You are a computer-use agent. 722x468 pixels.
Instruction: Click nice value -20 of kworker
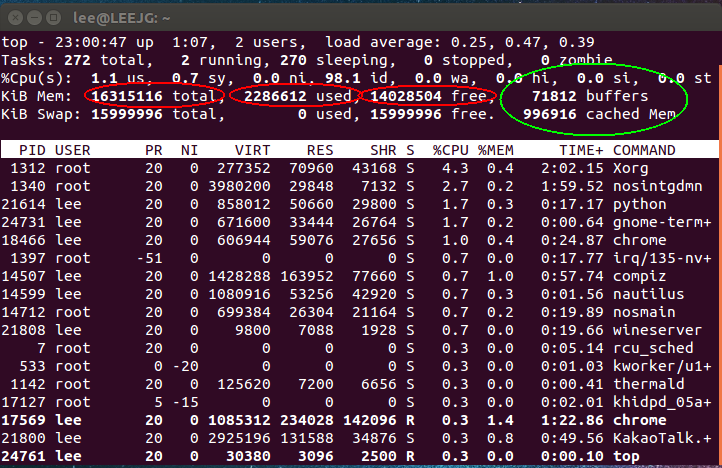[186, 366]
